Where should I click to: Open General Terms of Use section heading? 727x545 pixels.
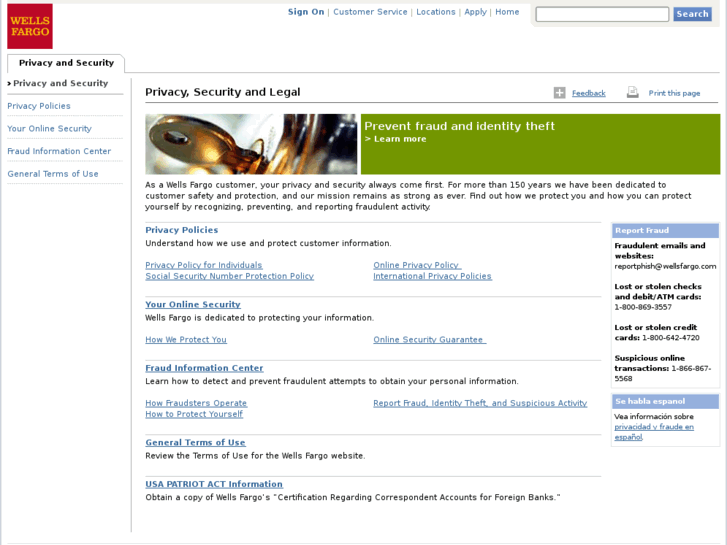[196, 443]
